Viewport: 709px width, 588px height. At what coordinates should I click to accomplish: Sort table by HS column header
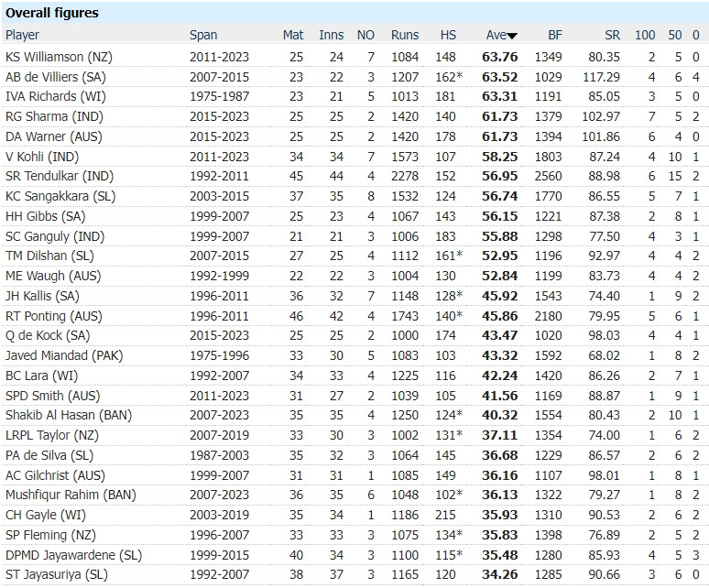point(448,35)
